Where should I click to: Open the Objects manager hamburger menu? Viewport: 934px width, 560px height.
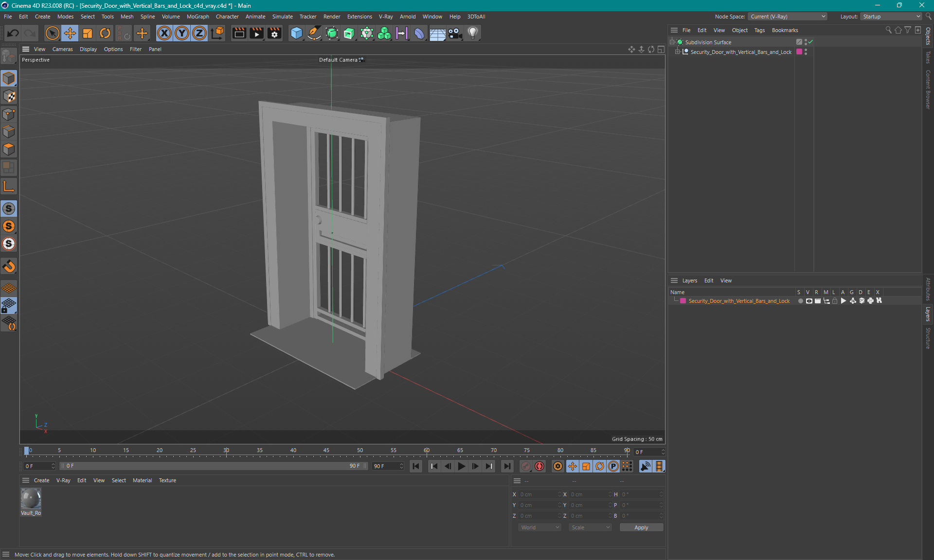tap(674, 30)
